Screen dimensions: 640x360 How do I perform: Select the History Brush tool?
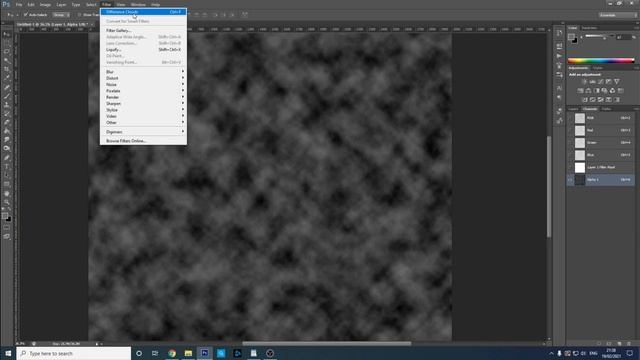pyautogui.click(x=7, y=114)
